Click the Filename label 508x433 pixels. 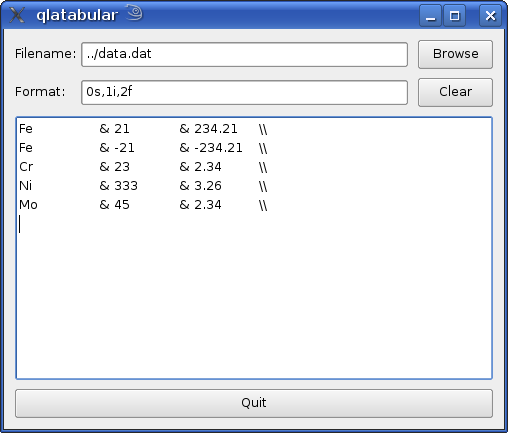(46, 54)
